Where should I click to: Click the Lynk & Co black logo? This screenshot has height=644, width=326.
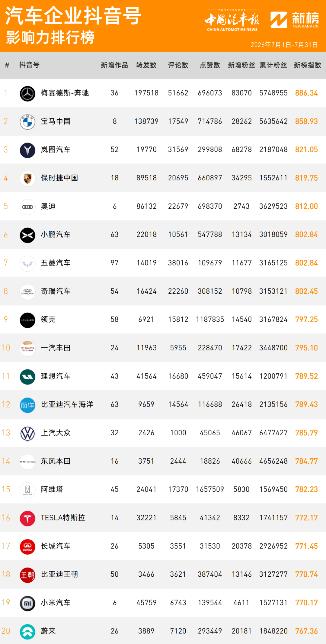point(27,320)
